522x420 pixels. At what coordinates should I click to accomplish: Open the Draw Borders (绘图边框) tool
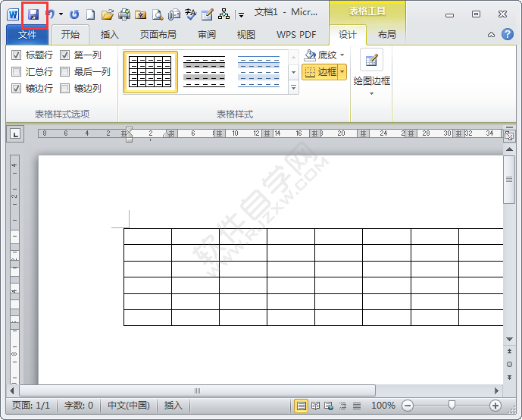[371, 71]
